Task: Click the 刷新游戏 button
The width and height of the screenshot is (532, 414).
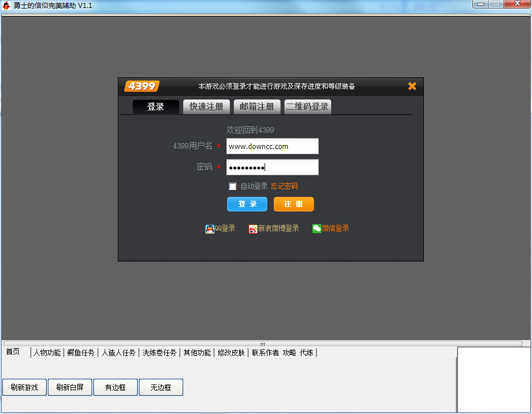Action: tap(24, 387)
